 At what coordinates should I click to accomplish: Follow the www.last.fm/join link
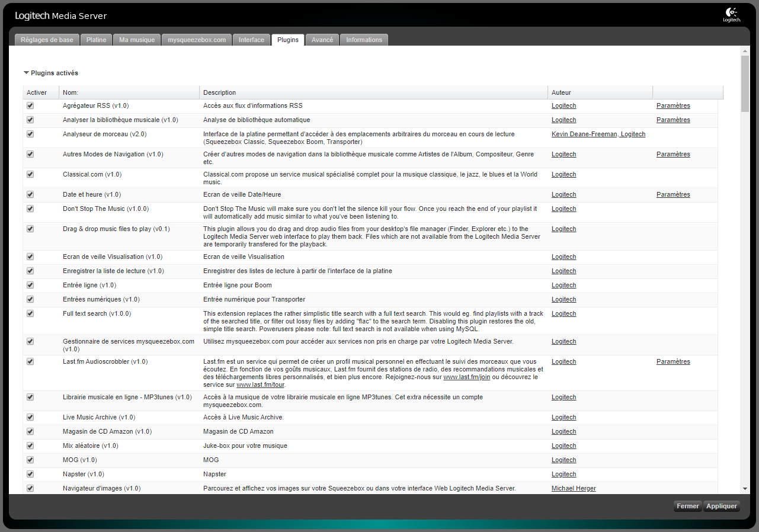click(x=467, y=377)
